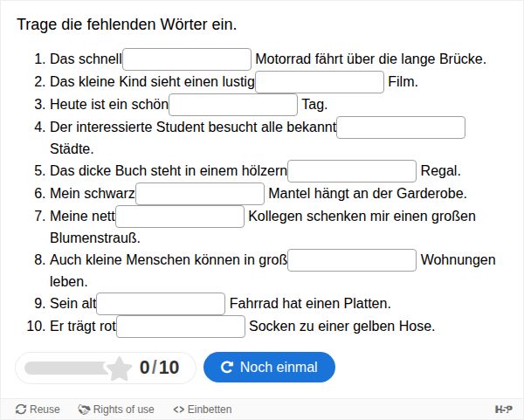This screenshot has height=420, width=524.
Task: Focus the blank after 'Sein alt'
Action: coord(161,304)
